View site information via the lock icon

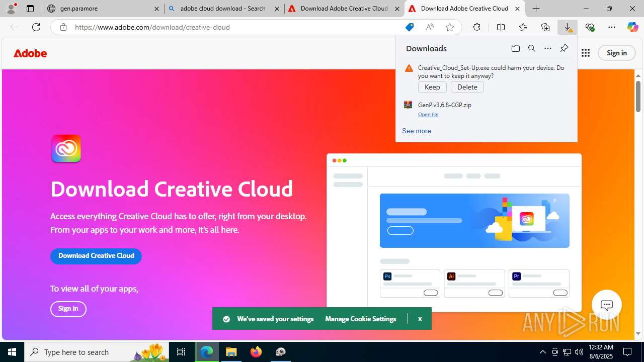pos(63,27)
